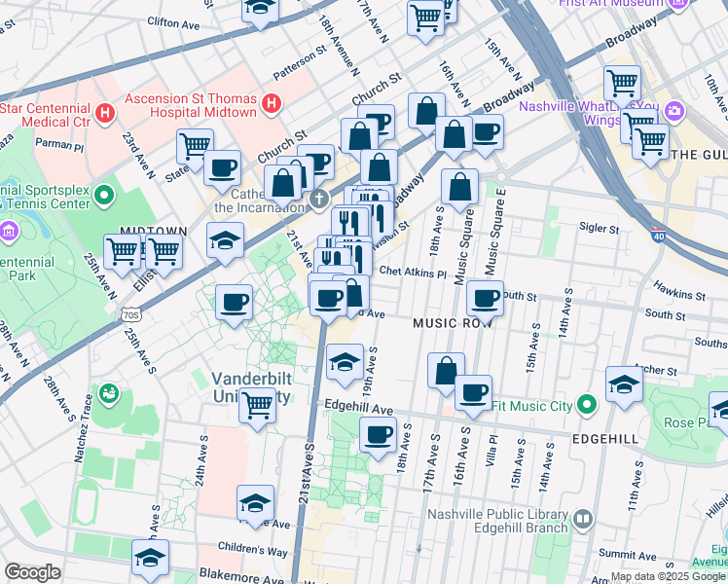Click the Villa Pl street label
Image resolution: width=728 pixels, height=584 pixels.
(491, 450)
